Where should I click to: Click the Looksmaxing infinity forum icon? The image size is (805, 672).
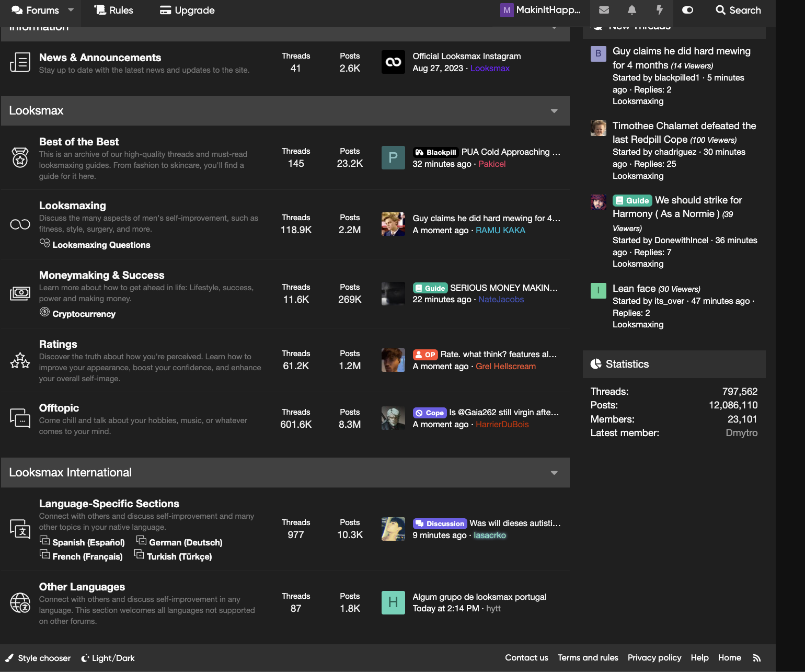20,224
